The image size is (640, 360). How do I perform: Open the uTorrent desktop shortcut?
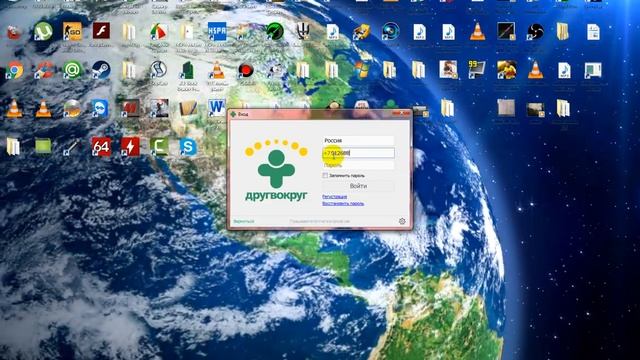tap(43, 31)
